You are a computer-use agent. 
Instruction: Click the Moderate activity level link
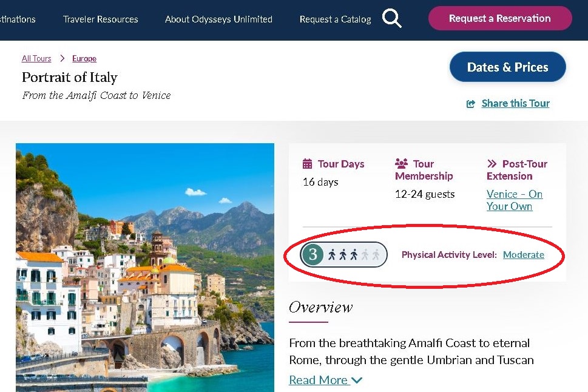pos(523,255)
